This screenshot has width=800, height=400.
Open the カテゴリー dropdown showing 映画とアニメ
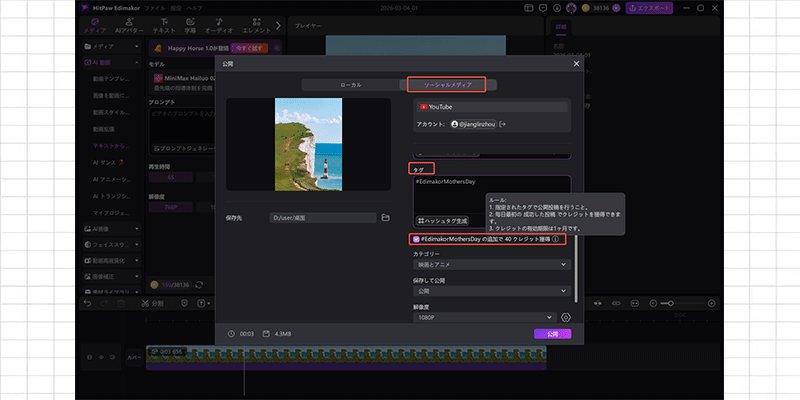click(x=492, y=265)
